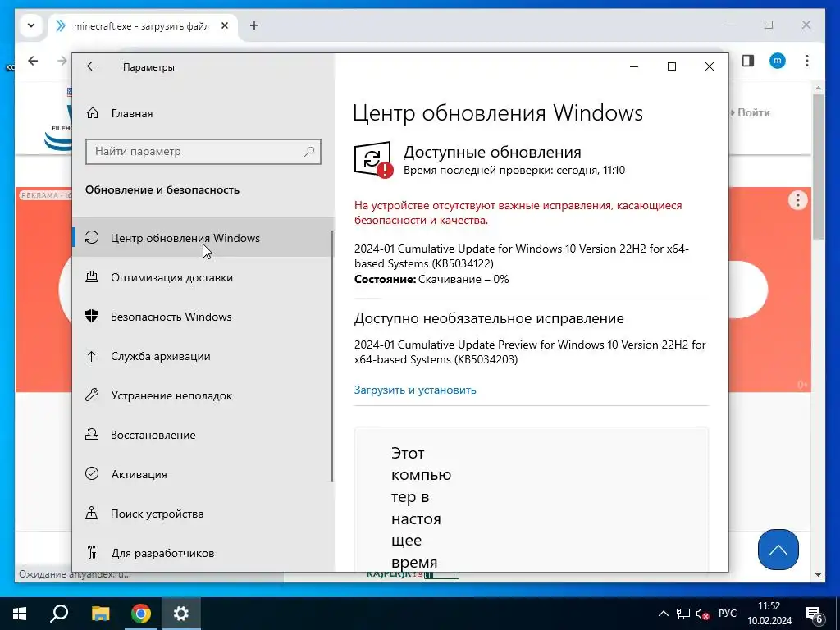The height and width of the screenshot is (630, 840).
Task: Click the Settings sidebar scrollbar
Action: 332,356
